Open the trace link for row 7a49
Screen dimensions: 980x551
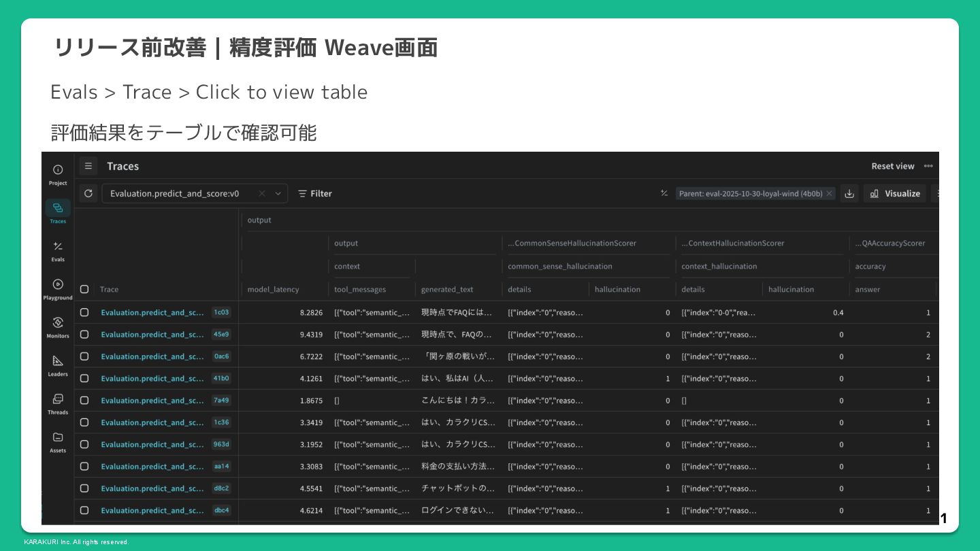(152, 401)
